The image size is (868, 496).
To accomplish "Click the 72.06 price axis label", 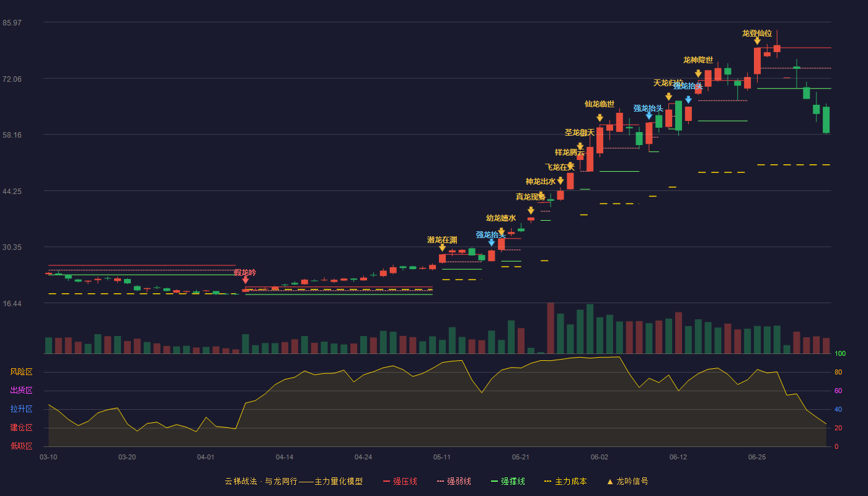I will coord(12,79).
